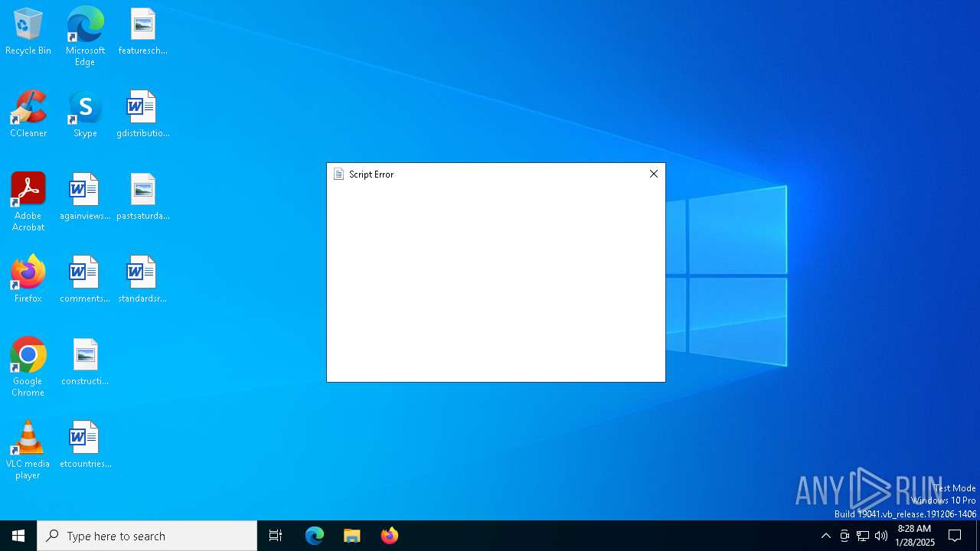Viewport: 980px width, 551px height.
Task: Open the Windows Start menu
Action: 18,536
